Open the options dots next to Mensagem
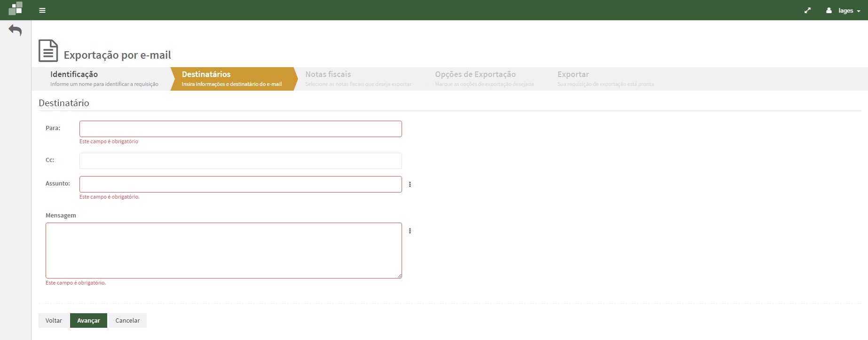The height and width of the screenshot is (340, 868). pos(410,231)
